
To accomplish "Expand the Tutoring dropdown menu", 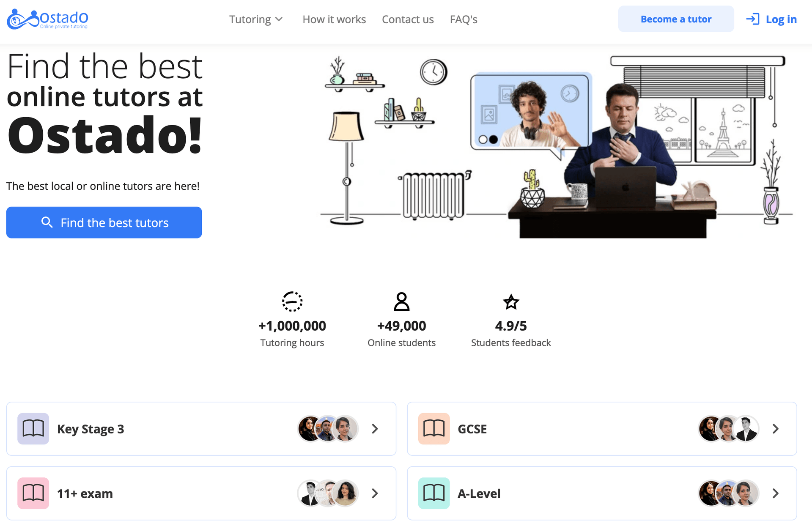I will (256, 19).
